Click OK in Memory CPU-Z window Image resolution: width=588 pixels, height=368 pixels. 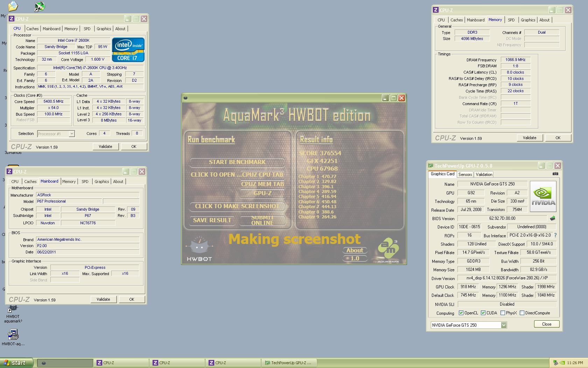(558, 138)
